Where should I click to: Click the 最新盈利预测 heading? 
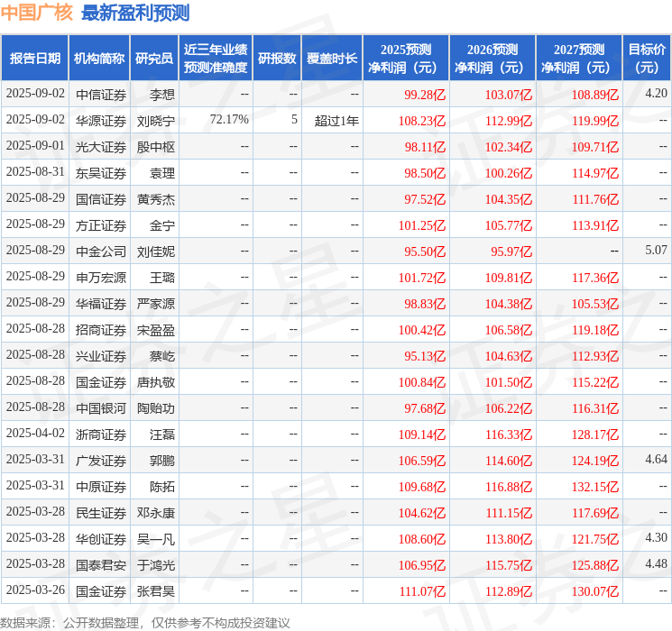[135, 13]
